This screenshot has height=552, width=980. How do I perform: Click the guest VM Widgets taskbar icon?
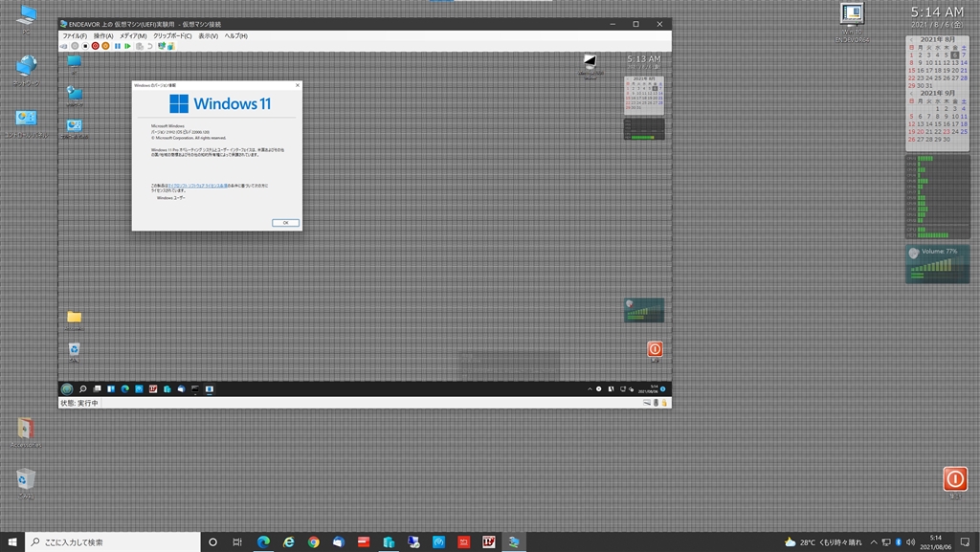[111, 389]
